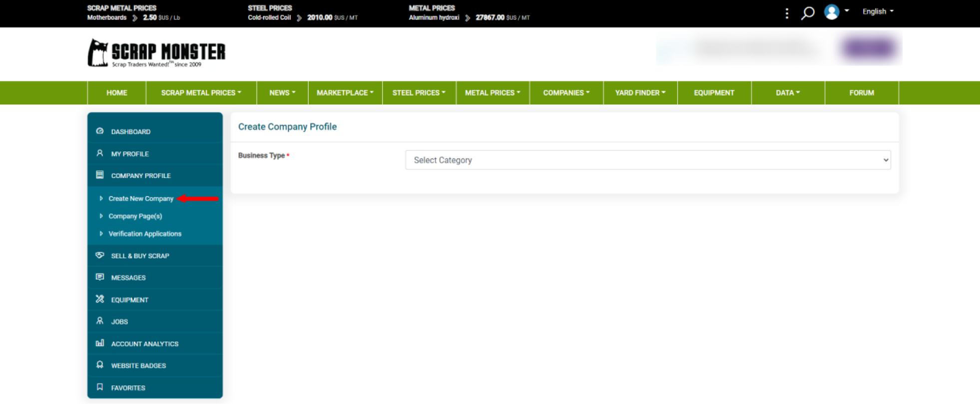Click the Scrap Monster logo
This screenshot has height=404, width=980.
click(156, 52)
